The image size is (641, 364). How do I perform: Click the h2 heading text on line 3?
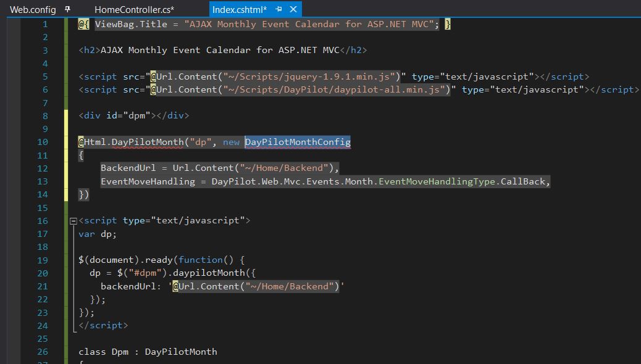(x=220, y=50)
